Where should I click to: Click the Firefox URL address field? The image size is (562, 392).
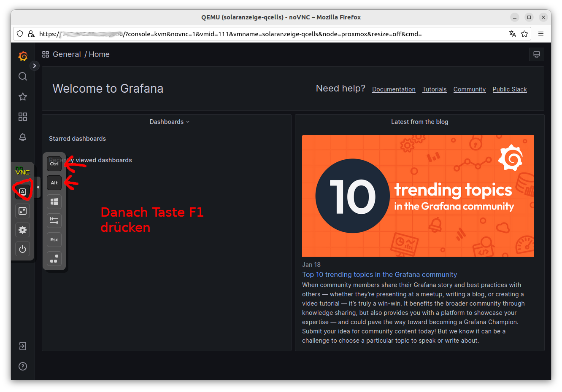[270, 34]
